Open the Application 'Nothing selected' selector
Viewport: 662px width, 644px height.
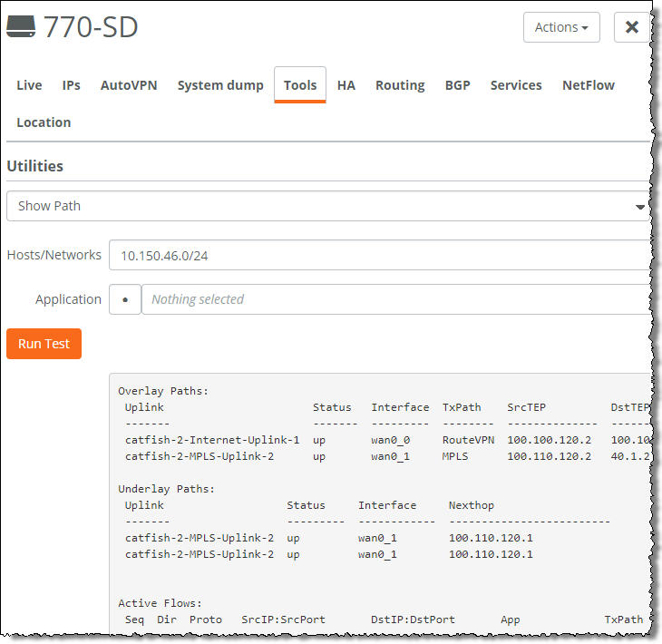click(x=396, y=299)
